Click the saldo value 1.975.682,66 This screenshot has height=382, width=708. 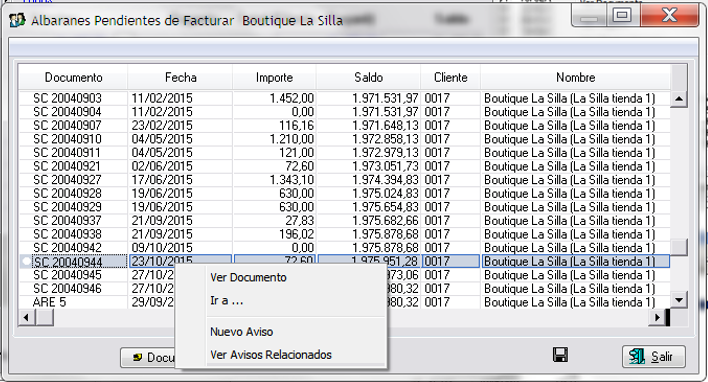[385, 220]
